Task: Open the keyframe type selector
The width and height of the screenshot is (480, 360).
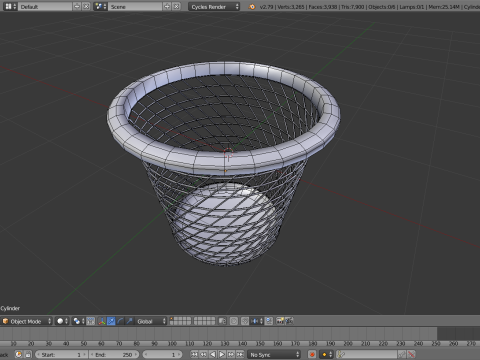Action: 326,354
